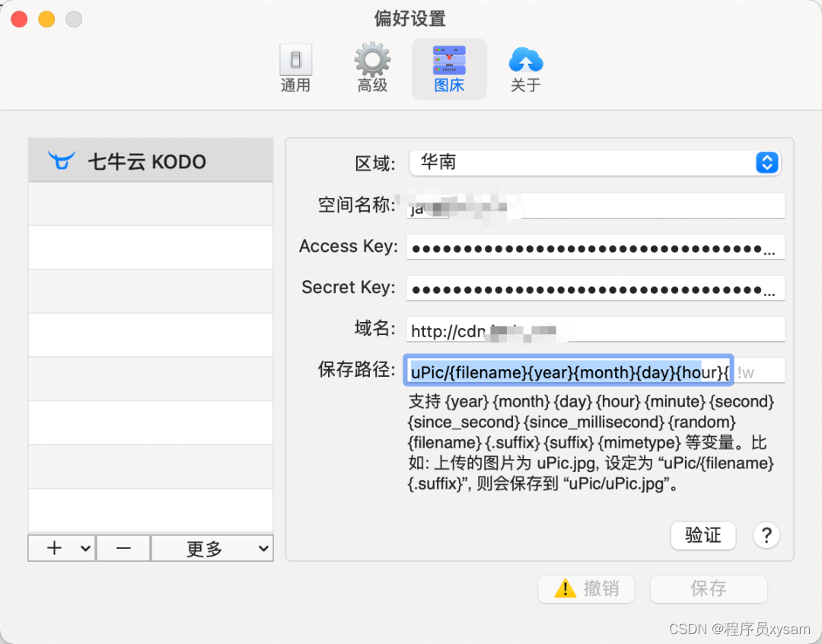822x644 pixels.
Task: Open the 更多 more options dropdown
Action: pyautogui.click(x=212, y=548)
